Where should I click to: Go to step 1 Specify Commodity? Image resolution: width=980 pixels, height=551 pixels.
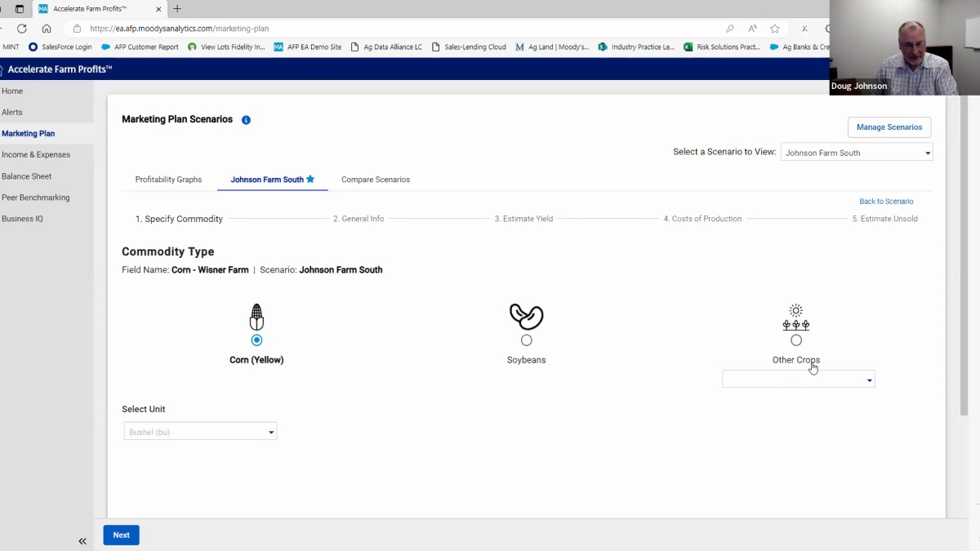(x=179, y=219)
